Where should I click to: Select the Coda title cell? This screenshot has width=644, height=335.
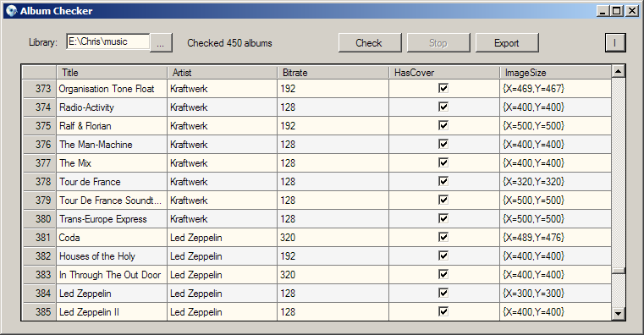tap(112, 237)
